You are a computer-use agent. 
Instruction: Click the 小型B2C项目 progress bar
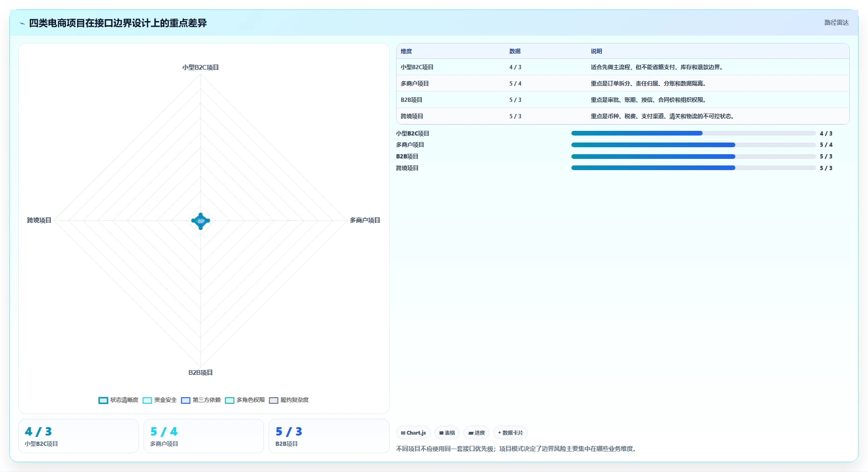click(693, 133)
